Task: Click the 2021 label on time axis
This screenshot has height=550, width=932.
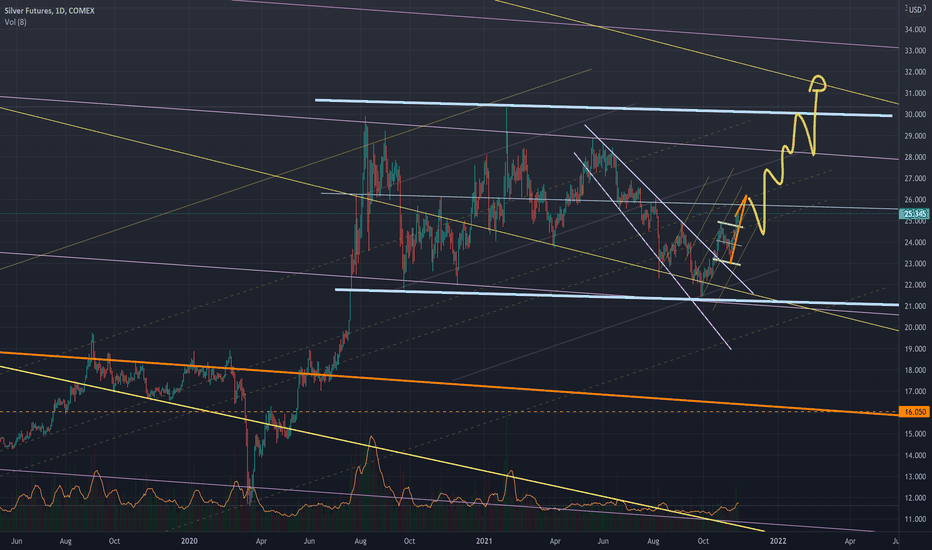Action: [x=484, y=541]
